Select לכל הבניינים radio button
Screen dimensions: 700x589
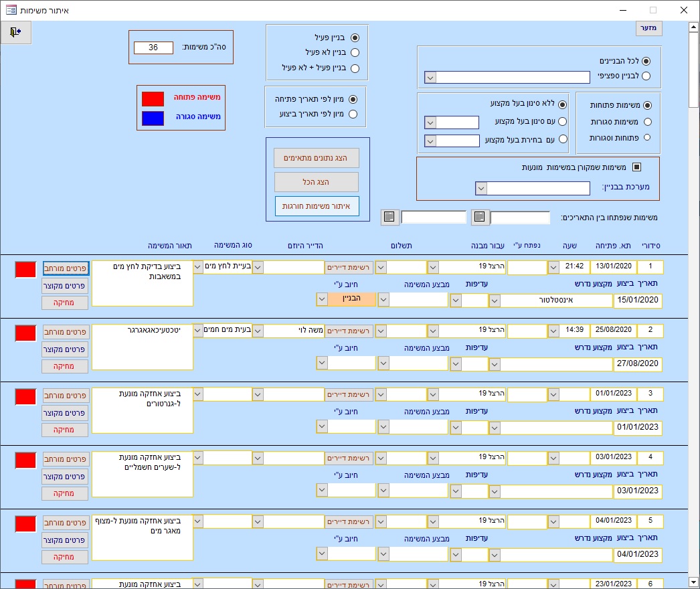pyautogui.click(x=646, y=61)
